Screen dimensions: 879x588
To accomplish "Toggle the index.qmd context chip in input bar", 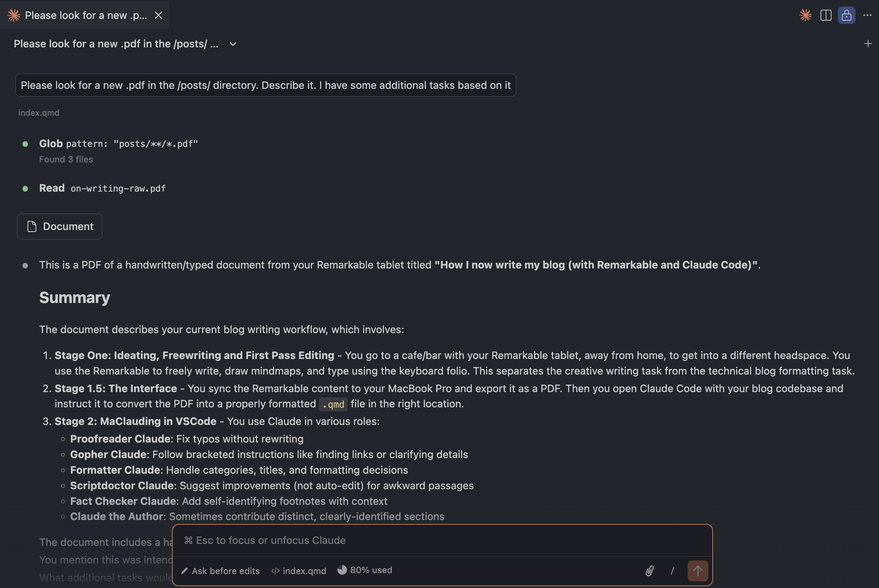I will (x=299, y=571).
